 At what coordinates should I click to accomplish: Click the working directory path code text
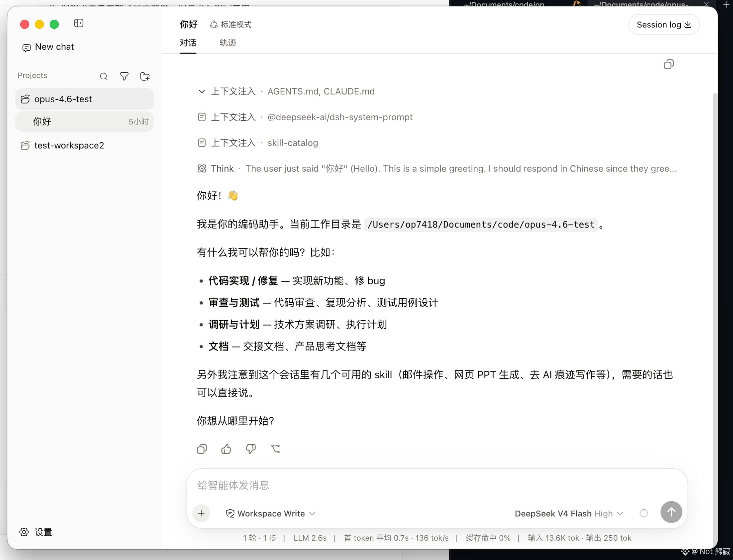click(x=481, y=225)
